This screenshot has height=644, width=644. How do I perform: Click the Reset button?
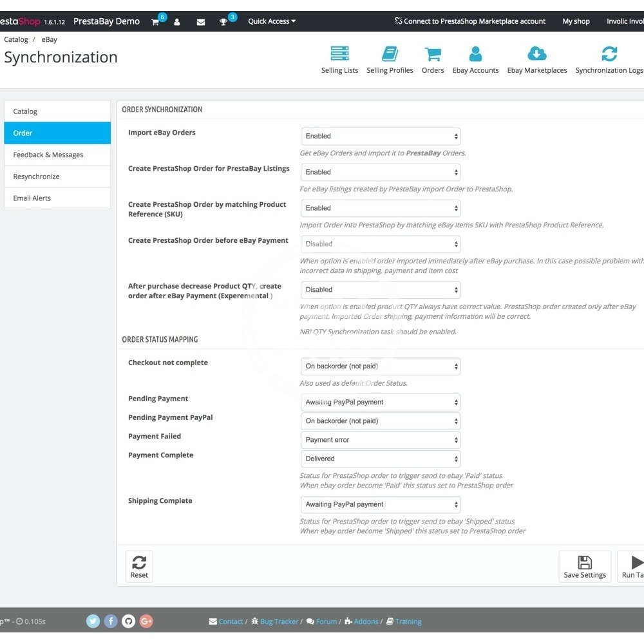pos(139,567)
